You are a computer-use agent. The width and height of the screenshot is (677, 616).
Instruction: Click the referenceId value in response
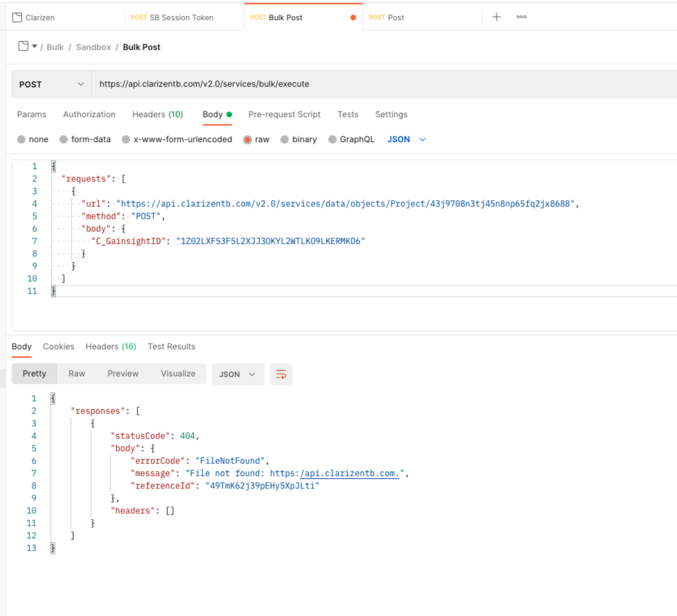click(262, 486)
